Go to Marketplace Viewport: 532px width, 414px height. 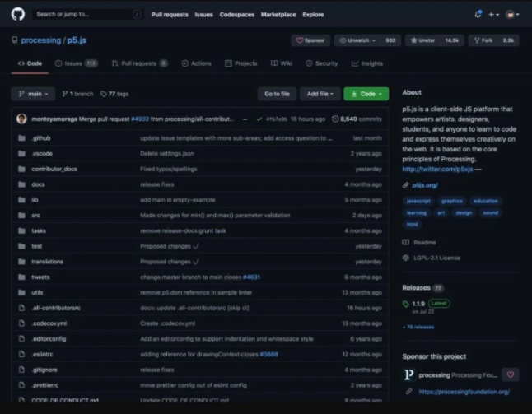[278, 15]
